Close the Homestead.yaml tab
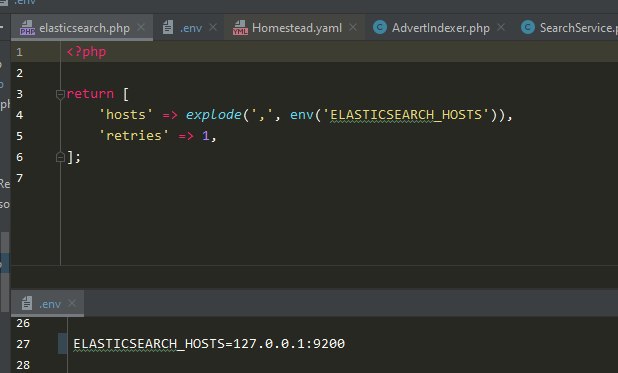 click(353, 28)
